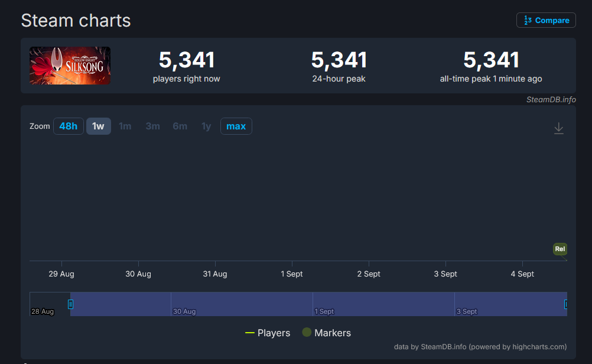Click the Steam charts heading
Viewport: 592px width, 364px height.
click(76, 21)
